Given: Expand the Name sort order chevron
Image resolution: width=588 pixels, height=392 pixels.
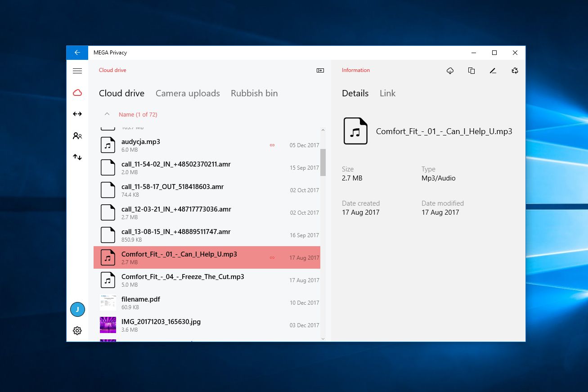Looking at the screenshot, I should tap(107, 114).
